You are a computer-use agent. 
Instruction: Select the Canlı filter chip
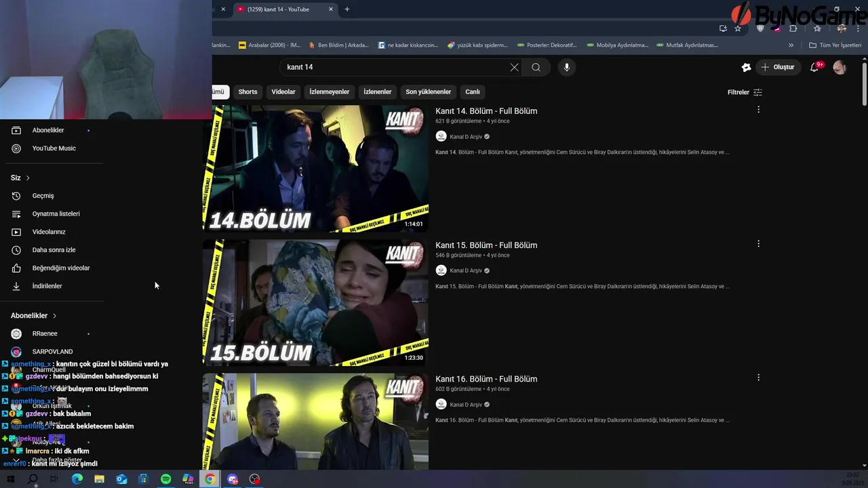point(473,92)
